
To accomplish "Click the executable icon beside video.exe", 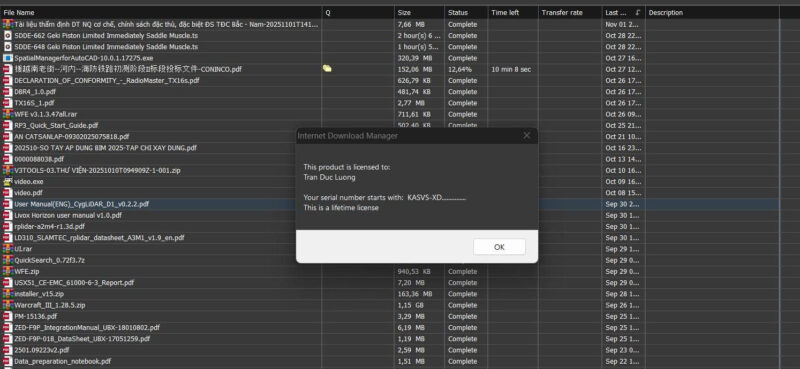I will 8,182.
